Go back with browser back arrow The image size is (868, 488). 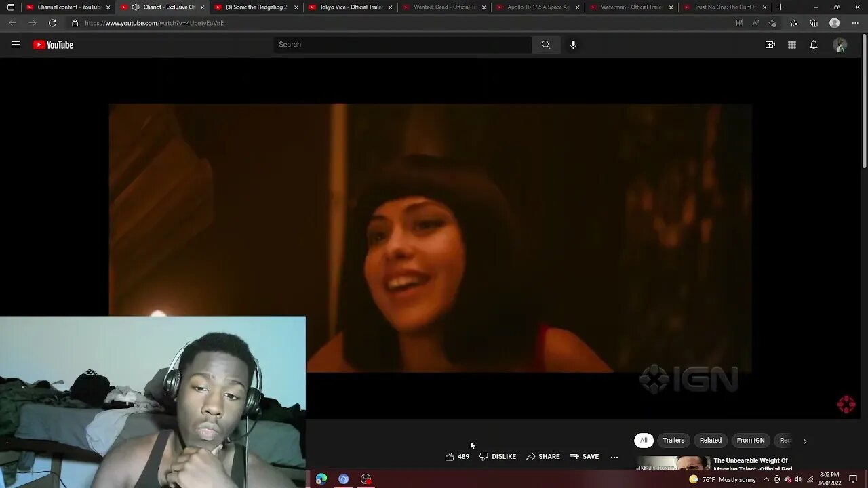click(13, 23)
